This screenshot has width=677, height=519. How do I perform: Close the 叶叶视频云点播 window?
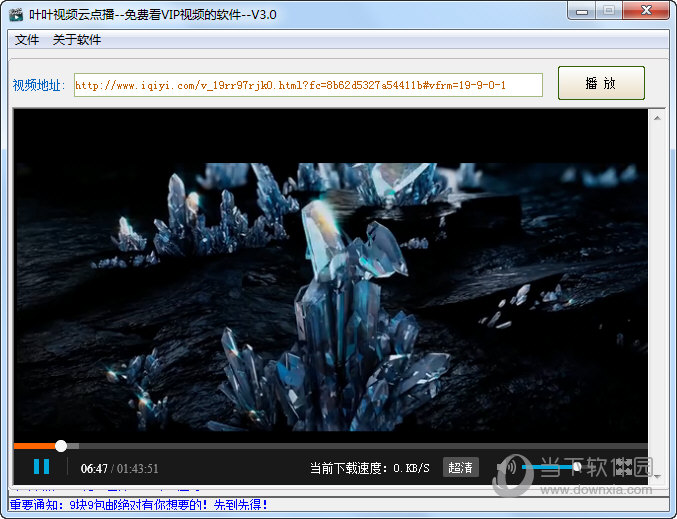pyautogui.click(x=646, y=11)
